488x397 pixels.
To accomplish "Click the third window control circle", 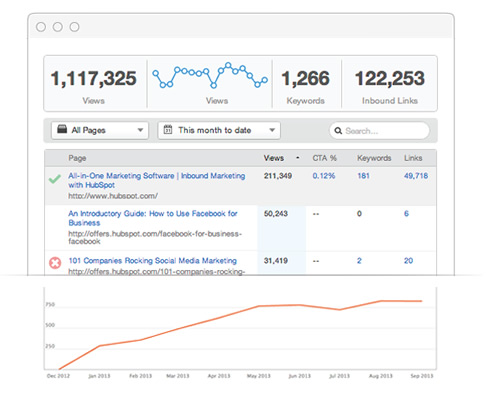I will click(x=74, y=27).
